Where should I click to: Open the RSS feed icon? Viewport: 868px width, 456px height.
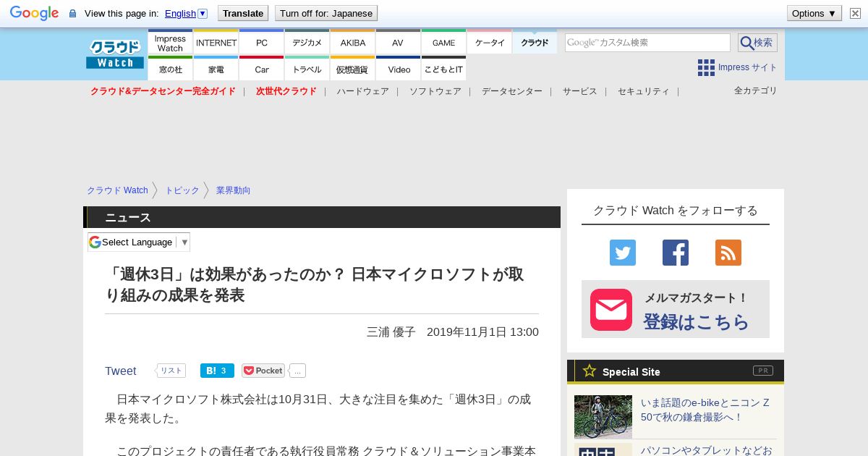[728, 253]
